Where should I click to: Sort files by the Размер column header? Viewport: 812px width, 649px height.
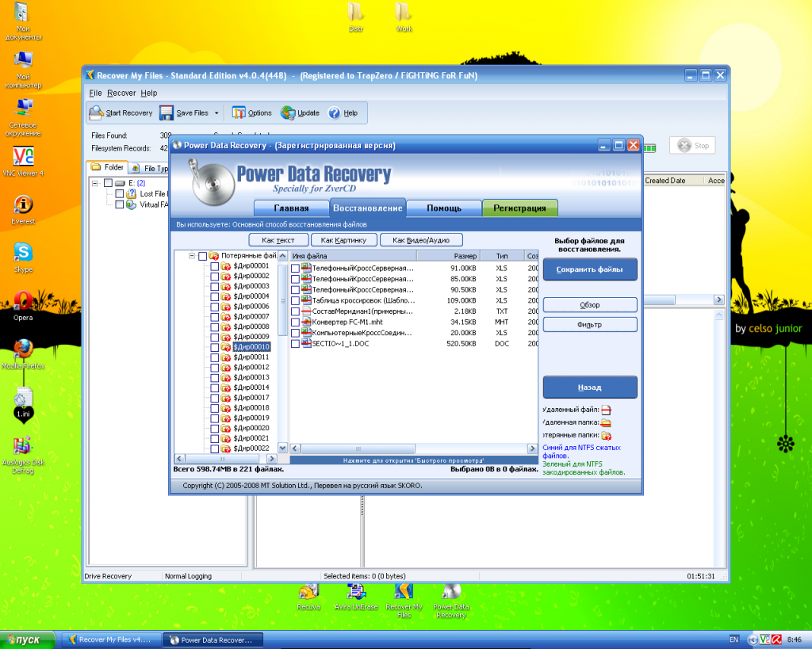point(449,256)
